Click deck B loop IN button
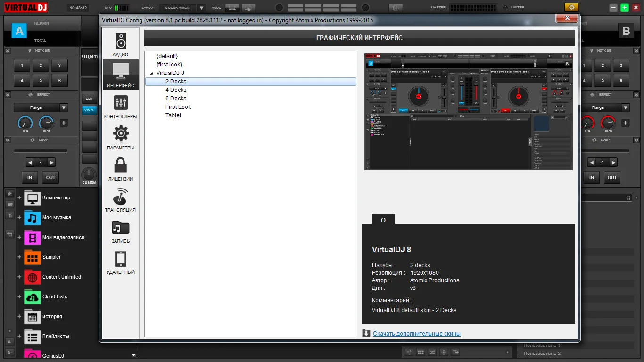Viewport: 644px width, 362px height. coord(591,178)
